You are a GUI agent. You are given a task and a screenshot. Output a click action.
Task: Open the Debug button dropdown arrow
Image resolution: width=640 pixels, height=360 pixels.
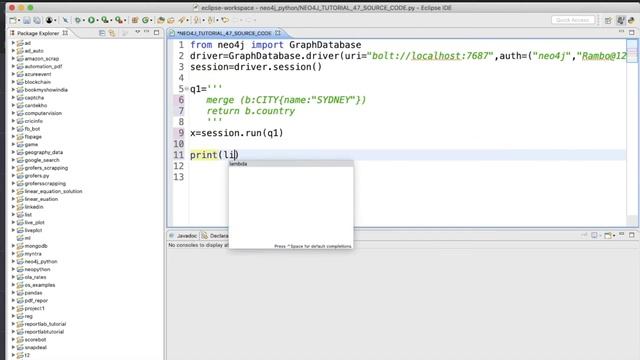click(x=84, y=20)
